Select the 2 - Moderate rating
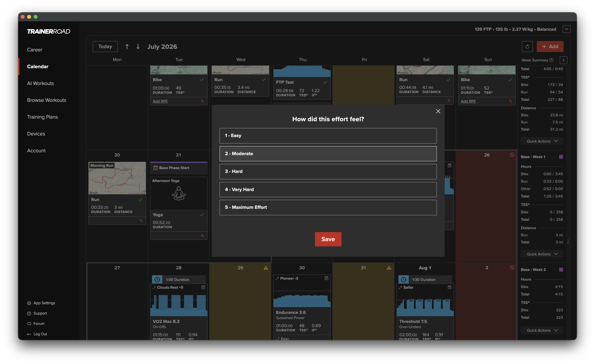Screen dimensions: 595x364 click(328, 154)
